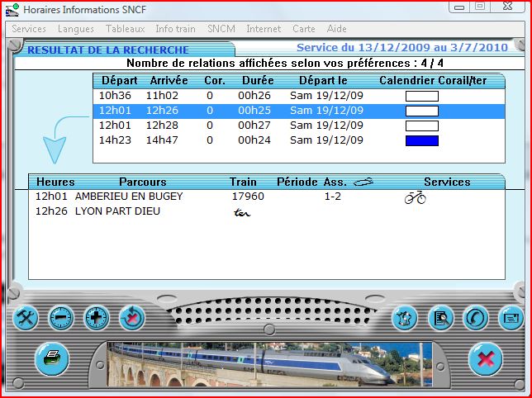Select the 14h23 to 14h47 train row
532x398 pixels.
(248, 140)
